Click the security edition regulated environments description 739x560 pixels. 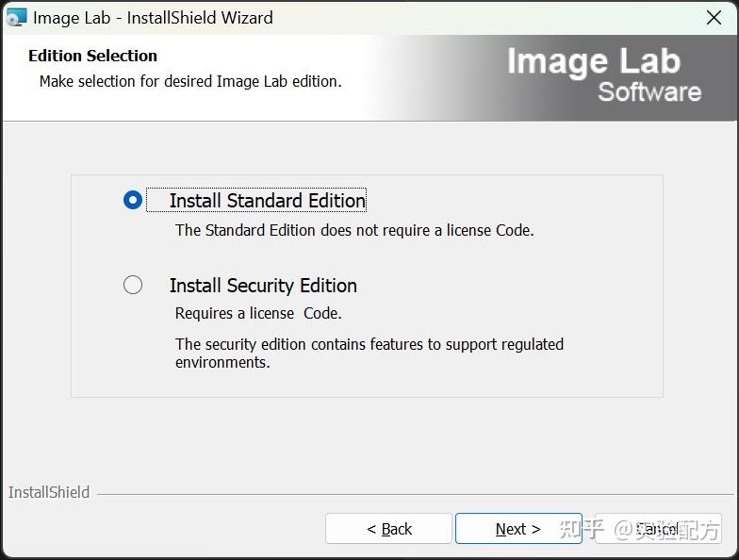tap(369, 353)
